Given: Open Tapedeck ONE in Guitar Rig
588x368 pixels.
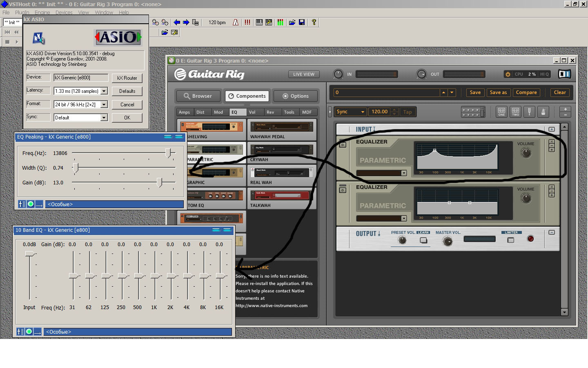Looking at the screenshot, I should (x=501, y=112).
